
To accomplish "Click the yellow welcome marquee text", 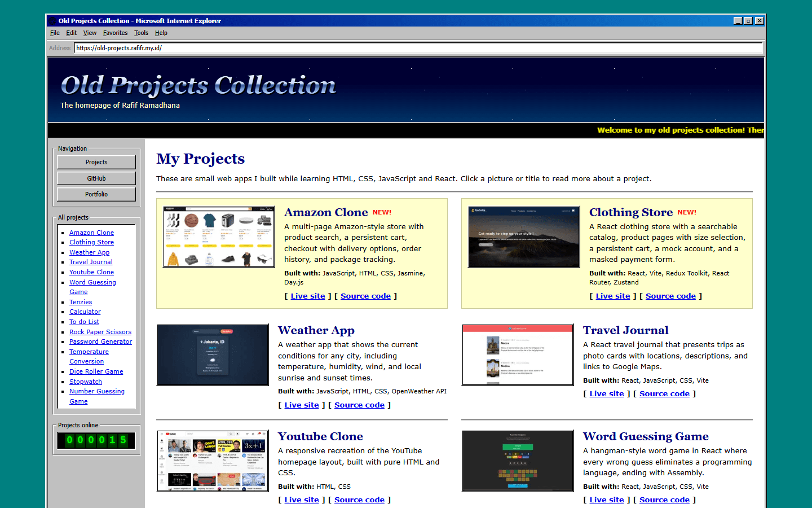I will pyautogui.click(x=681, y=130).
